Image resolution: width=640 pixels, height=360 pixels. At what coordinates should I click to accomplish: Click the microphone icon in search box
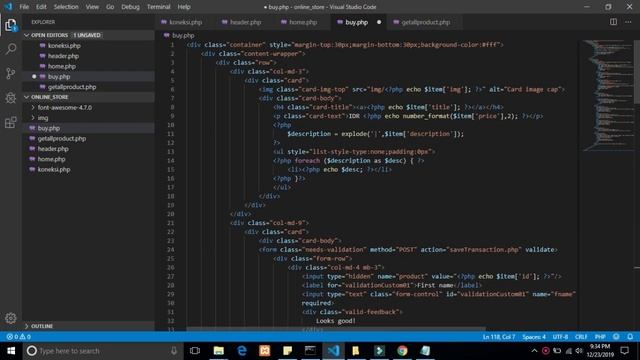coord(174,351)
